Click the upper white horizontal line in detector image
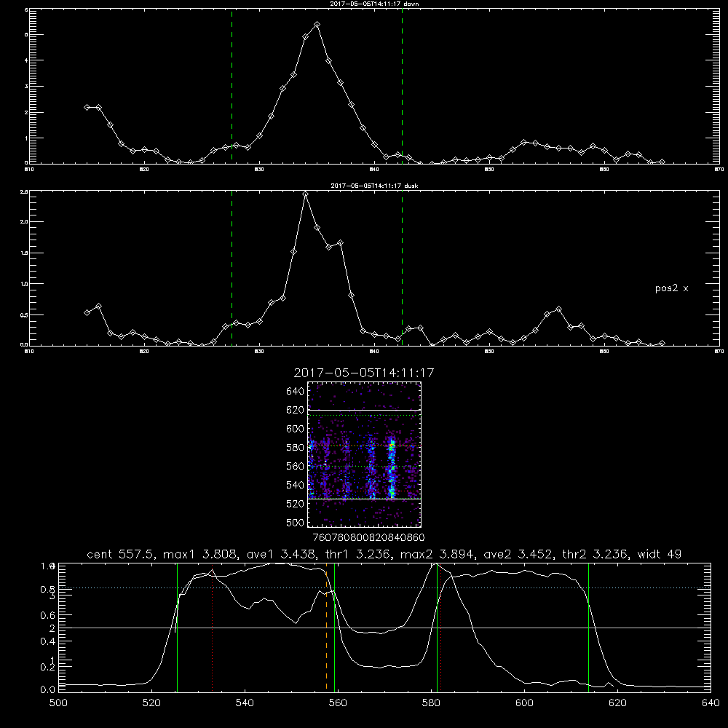 [364, 410]
